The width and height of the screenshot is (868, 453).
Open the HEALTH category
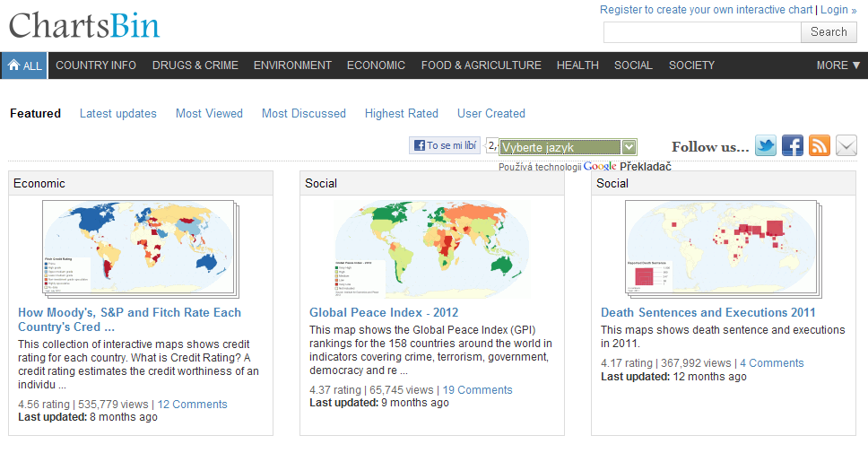click(x=577, y=65)
